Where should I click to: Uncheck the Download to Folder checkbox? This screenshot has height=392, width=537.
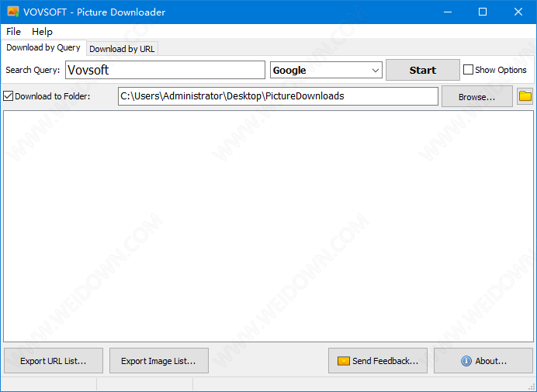[x=9, y=96]
